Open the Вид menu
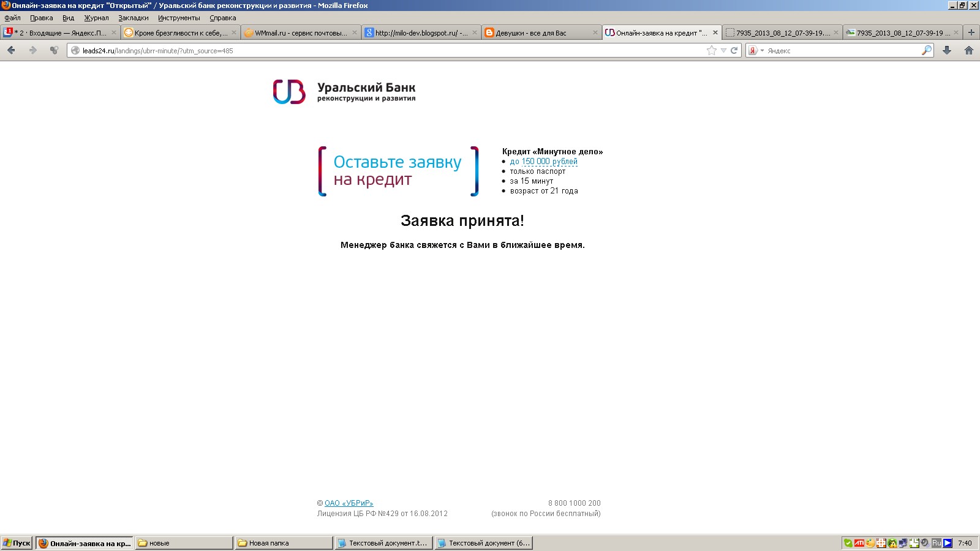The height and width of the screenshot is (551, 980). (x=68, y=18)
